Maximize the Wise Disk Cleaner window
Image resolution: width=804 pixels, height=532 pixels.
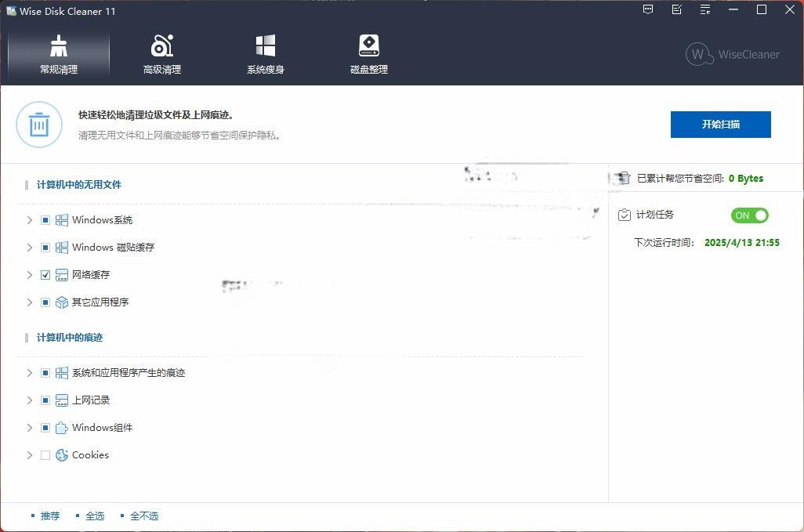click(762, 9)
